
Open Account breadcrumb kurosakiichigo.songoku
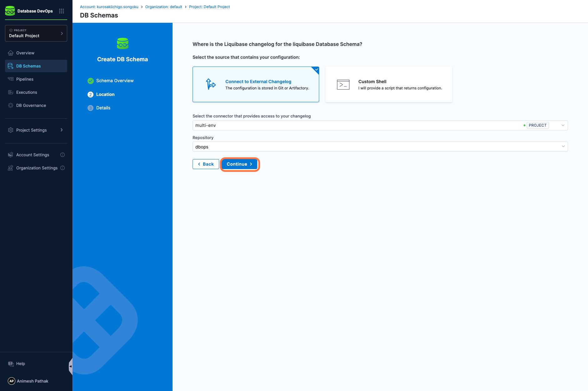109,7
